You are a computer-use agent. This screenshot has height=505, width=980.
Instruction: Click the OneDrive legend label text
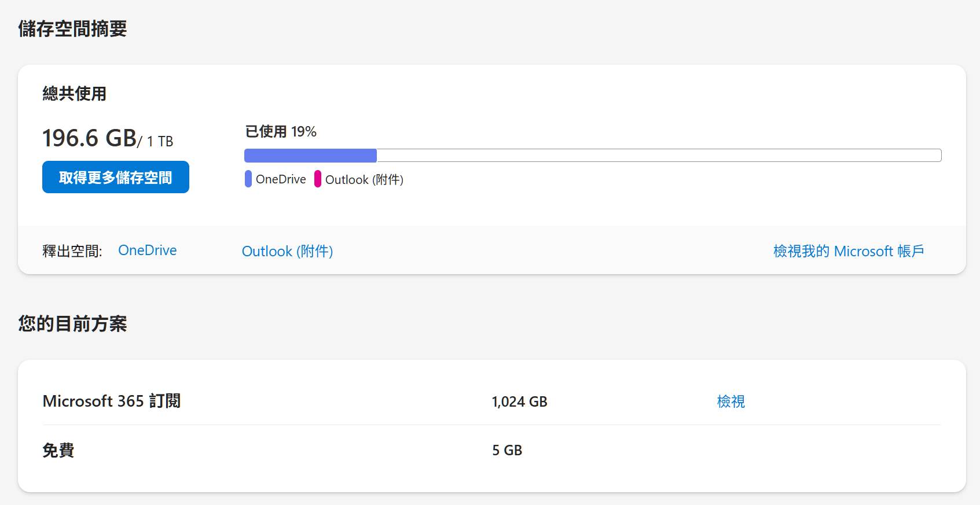click(x=281, y=179)
